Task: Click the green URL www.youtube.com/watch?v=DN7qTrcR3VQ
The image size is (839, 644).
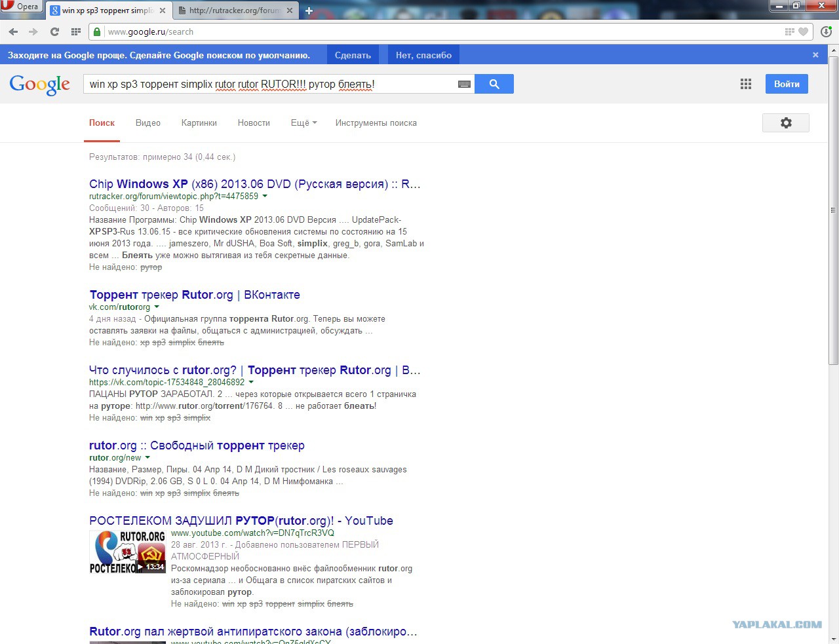Action: point(252,533)
